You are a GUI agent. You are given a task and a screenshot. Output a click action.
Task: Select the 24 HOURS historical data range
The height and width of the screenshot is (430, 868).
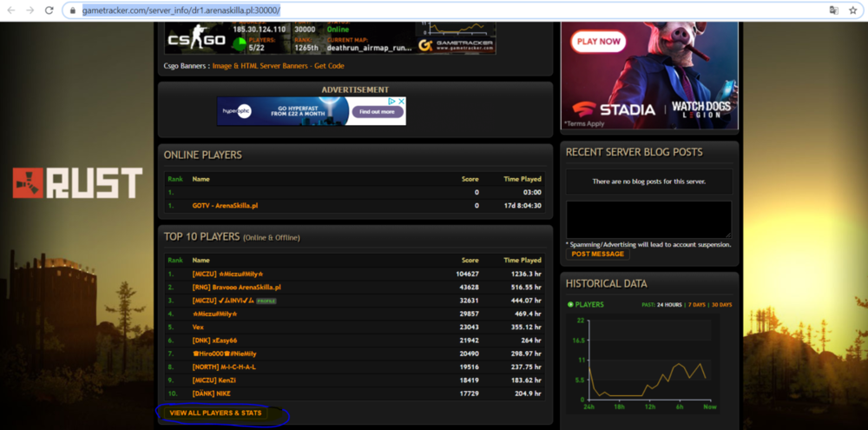tap(668, 305)
